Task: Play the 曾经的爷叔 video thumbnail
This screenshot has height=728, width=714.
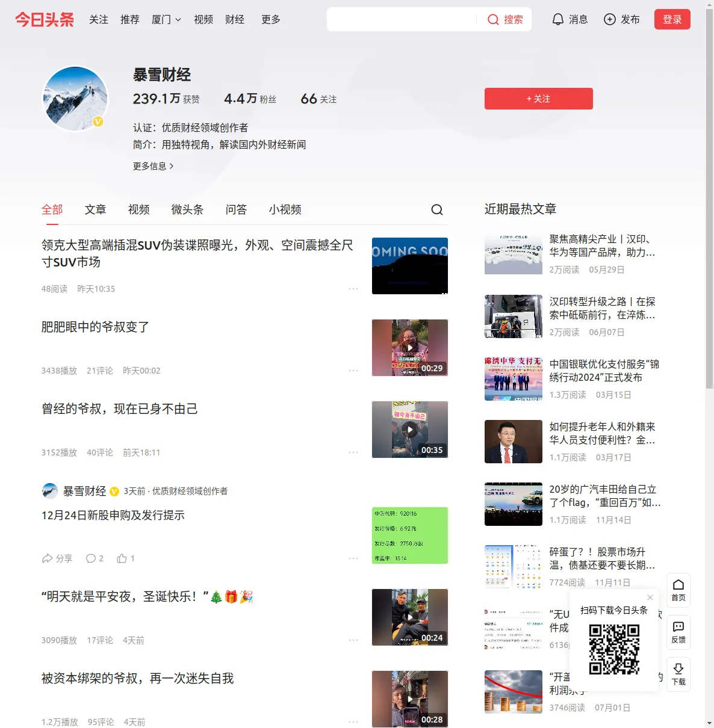Action: pos(410,430)
